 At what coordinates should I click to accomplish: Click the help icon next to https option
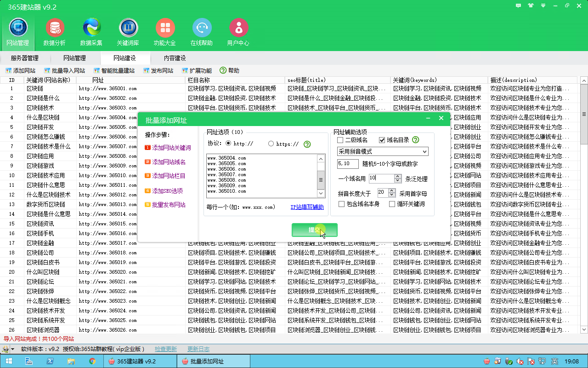click(x=307, y=144)
